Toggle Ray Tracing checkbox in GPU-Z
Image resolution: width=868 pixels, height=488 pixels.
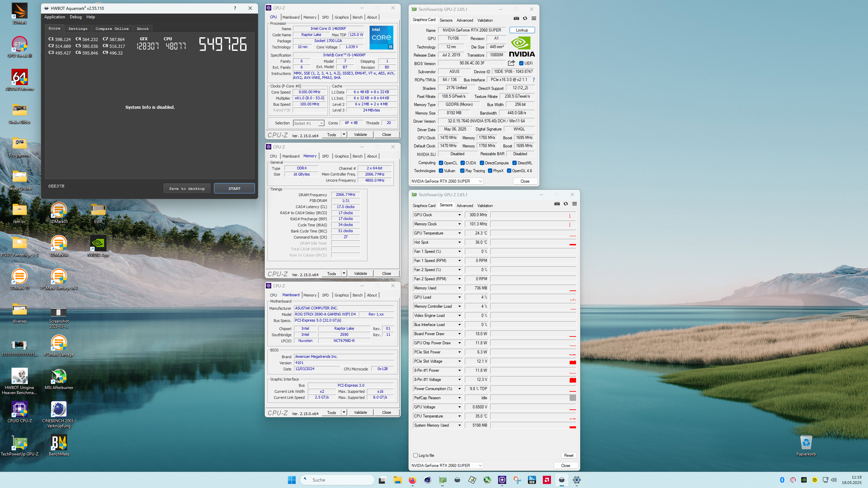(x=462, y=171)
